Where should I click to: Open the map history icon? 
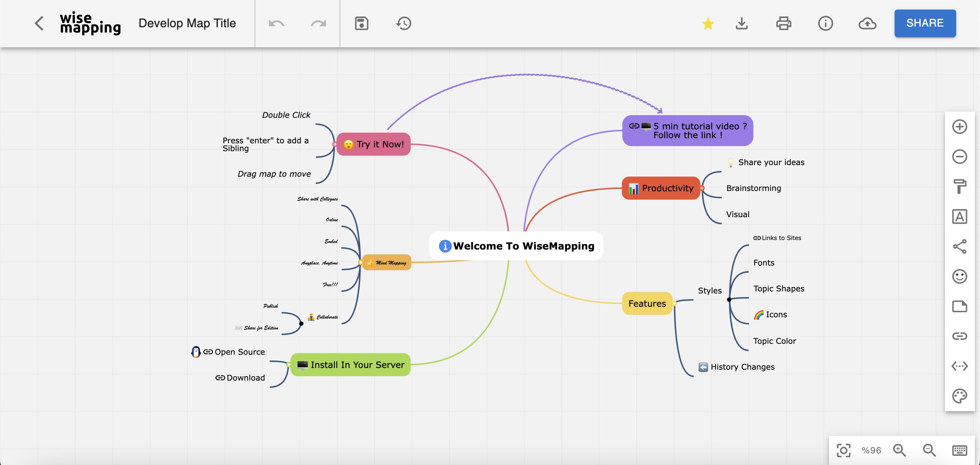pyautogui.click(x=403, y=23)
